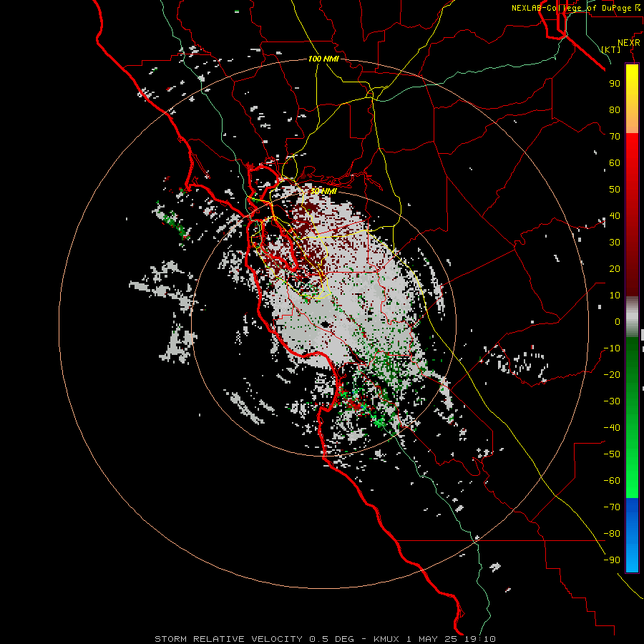Click the 50 NMI range ring label

coord(323,191)
